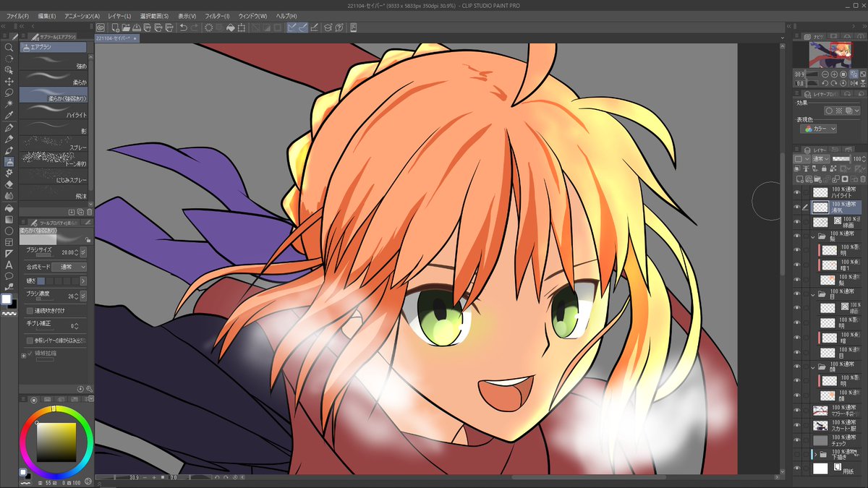Click the Redo arrow in command bar

(x=194, y=27)
